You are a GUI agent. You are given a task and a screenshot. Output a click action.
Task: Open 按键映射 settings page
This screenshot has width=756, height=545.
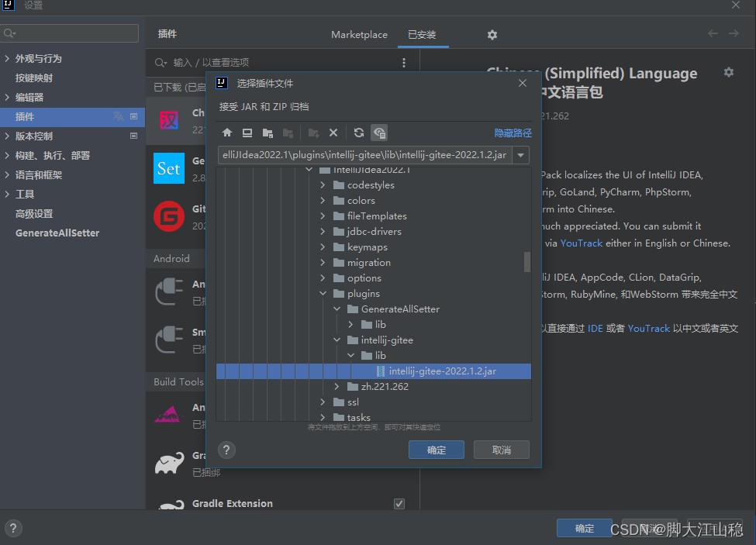[x=34, y=78]
